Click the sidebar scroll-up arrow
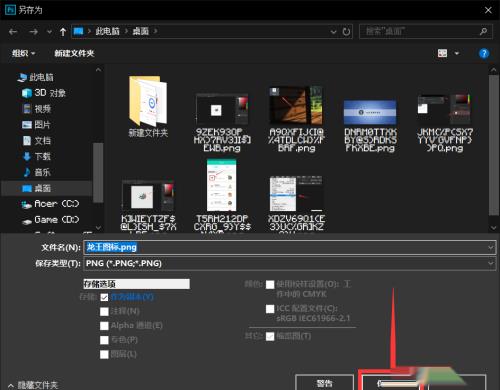This screenshot has height=390, width=500. pyautogui.click(x=98, y=70)
